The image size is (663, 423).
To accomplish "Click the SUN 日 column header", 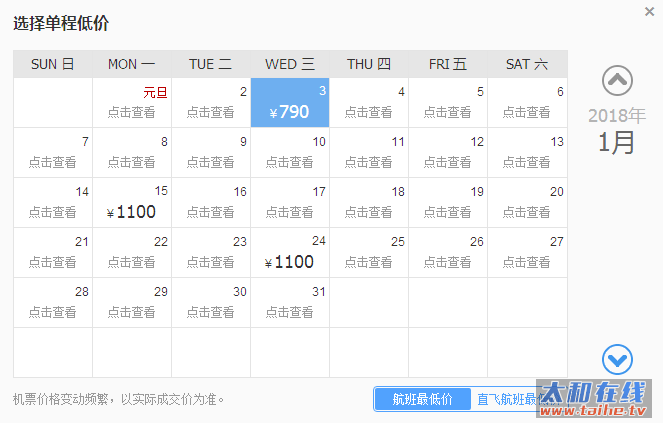I will coord(53,64).
